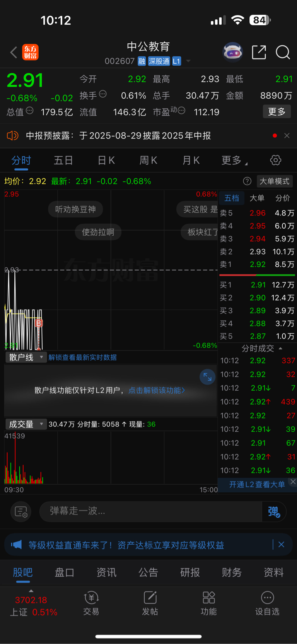Tap the 使劲拉啊 bullet comment
This screenshot has height=644, width=297.
98,232
